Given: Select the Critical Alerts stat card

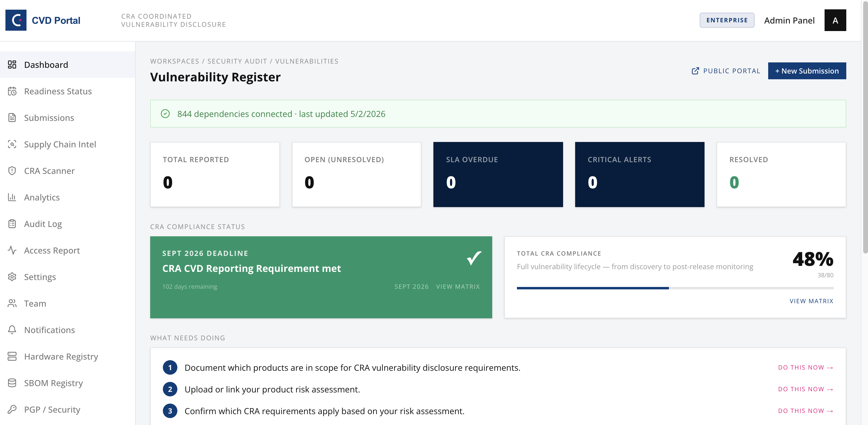Looking at the screenshot, I should (640, 175).
